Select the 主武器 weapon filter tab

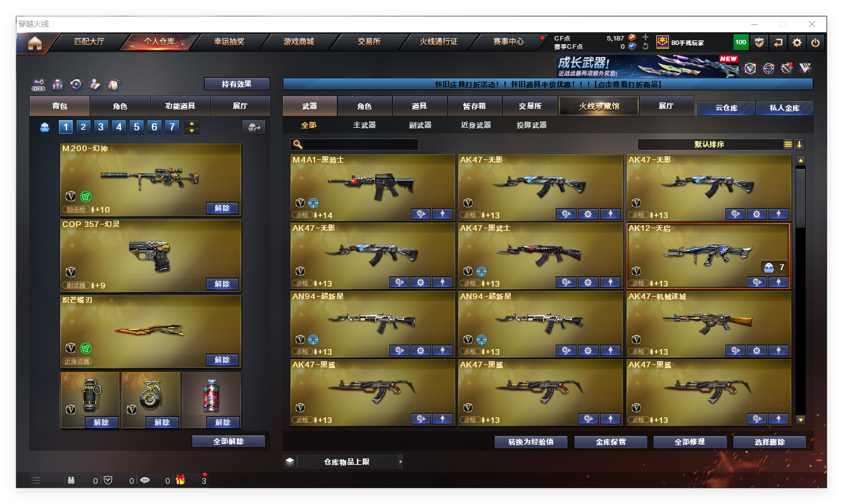click(x=365, y=125)
